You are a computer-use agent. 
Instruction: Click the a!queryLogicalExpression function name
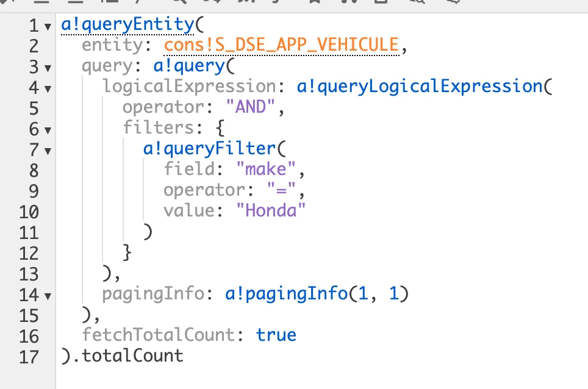(x=420, y=87)
